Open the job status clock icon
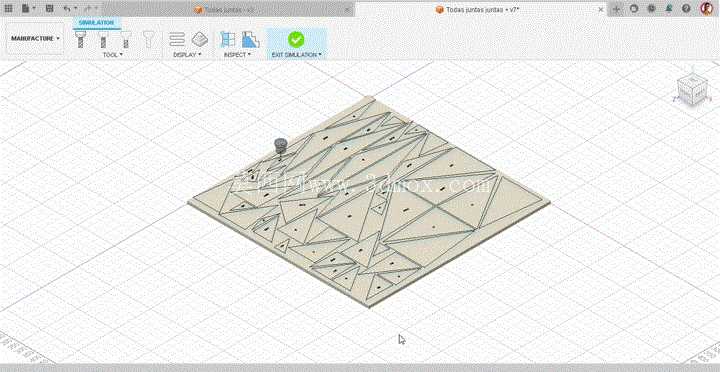Viewport: 720px width, 372px height. [651, 8]
